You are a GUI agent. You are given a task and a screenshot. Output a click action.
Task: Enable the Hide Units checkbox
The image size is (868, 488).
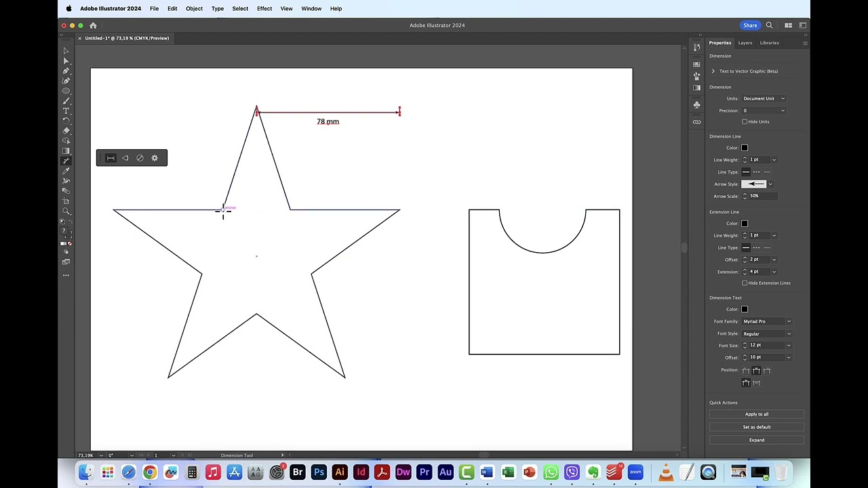tap(745, 121)
